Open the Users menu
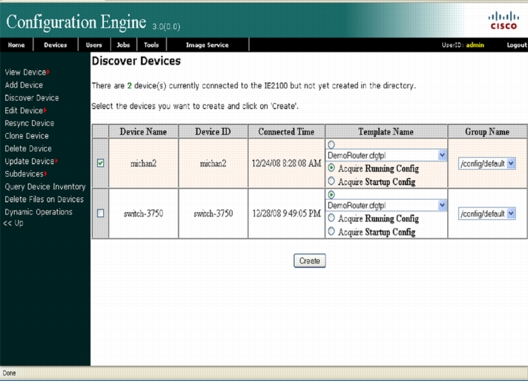 point(94,45)
